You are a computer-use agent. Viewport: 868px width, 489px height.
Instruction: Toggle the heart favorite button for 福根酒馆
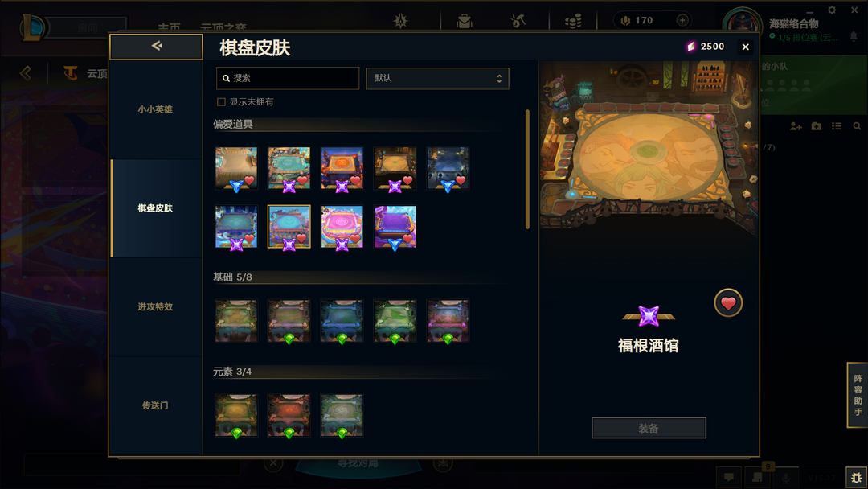point(728,303)
